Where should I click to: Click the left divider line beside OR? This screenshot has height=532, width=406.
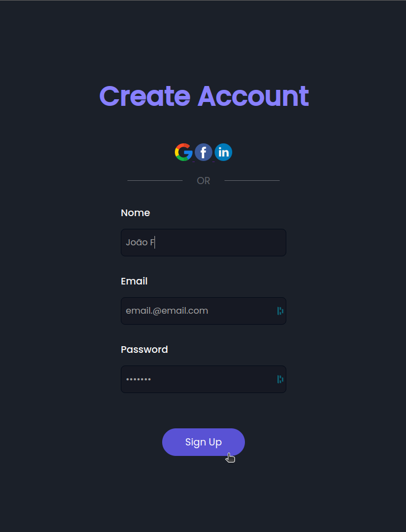[154, 180]
